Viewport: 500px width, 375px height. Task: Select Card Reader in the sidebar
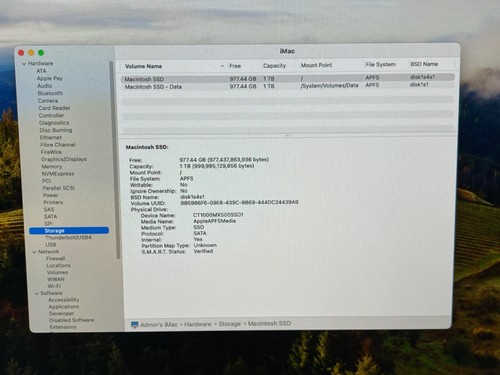click(x=54, y=108)
